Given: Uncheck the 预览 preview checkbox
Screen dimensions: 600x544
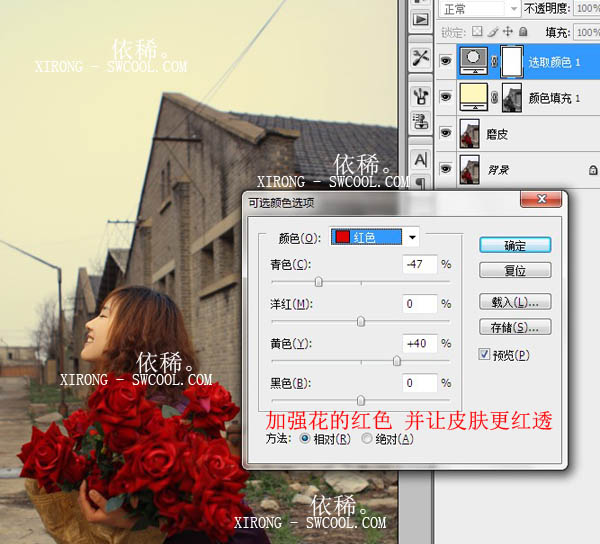Looking at the screenshot, I should pos(485,354).
